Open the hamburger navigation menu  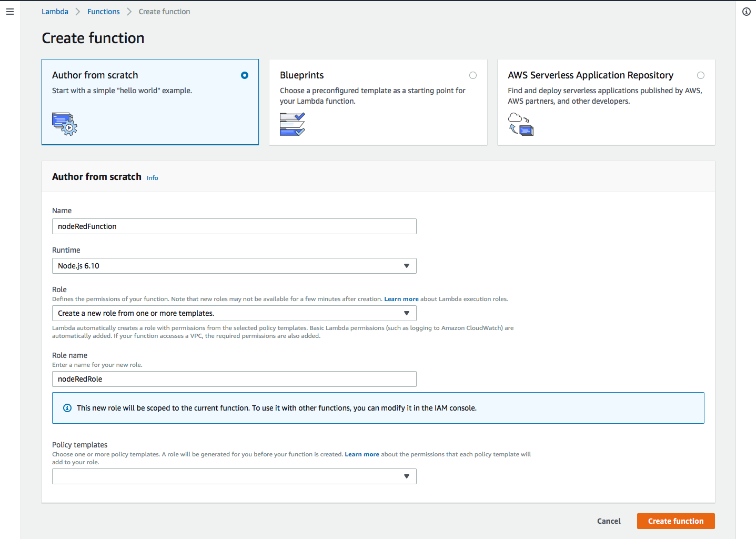coord(10,12)
